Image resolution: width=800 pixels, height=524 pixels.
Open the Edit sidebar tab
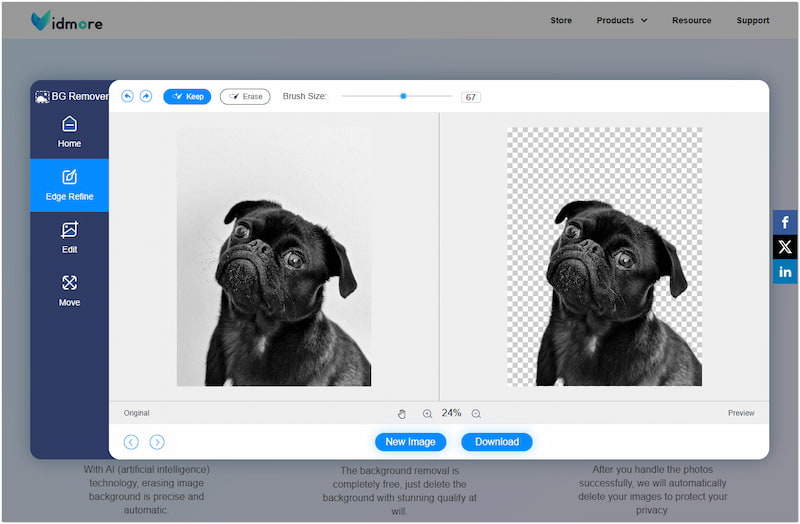[x=69, y=238]
